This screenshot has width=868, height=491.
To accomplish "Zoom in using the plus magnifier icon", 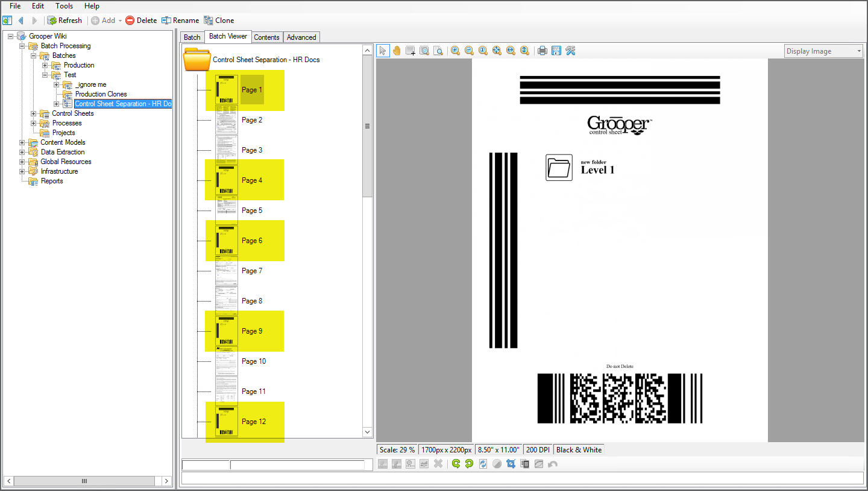I will click(455, 51).
